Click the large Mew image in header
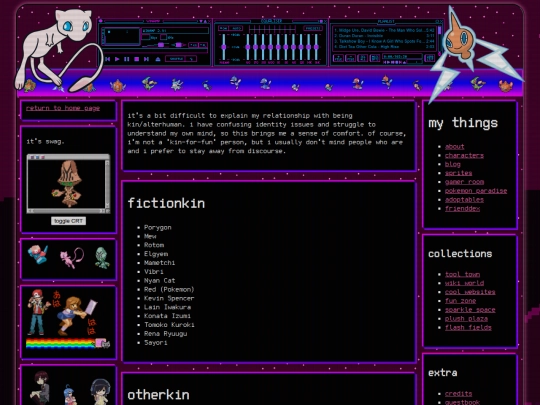The width and height of the screenshot is (540, 405). [59, 51]
